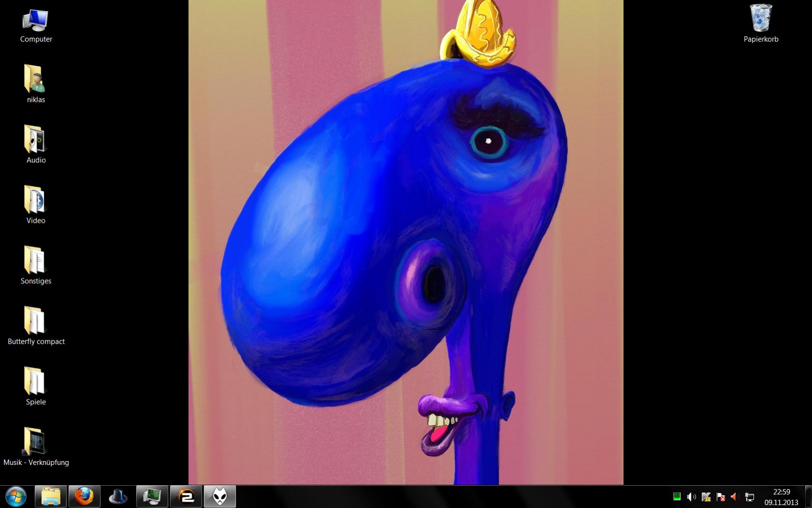Launch Firefox from the taskbar
Viewport: 812px width, 508px height.
pos(85,497)
